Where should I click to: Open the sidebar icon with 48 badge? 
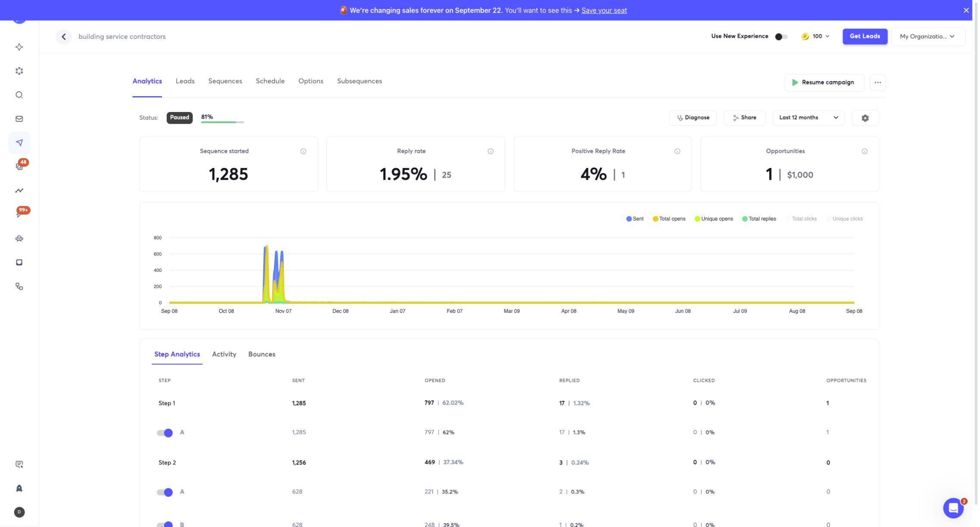point(19,167)
